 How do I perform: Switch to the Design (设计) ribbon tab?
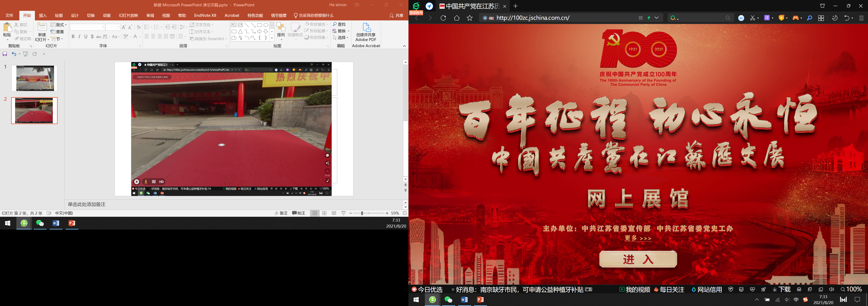[75, 16]
